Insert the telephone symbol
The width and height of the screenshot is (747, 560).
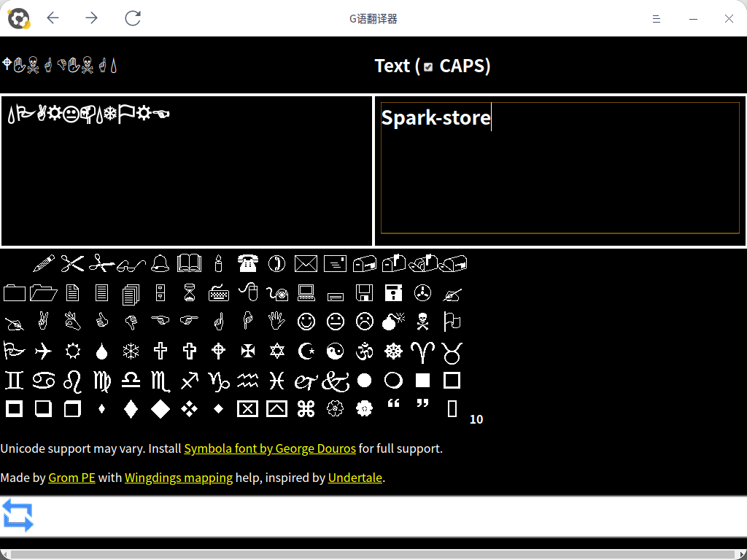point(248,263)
